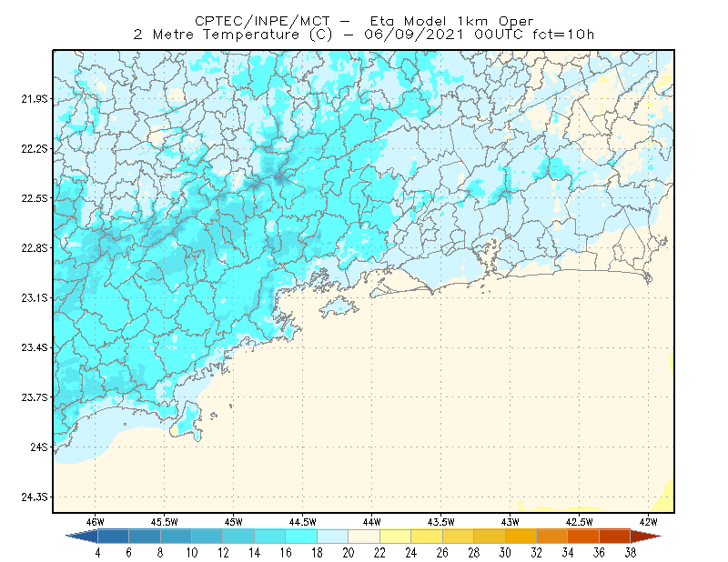Click the "44W" longitude label
This screenshot has width=728, height=562.
tap(372, 522)
